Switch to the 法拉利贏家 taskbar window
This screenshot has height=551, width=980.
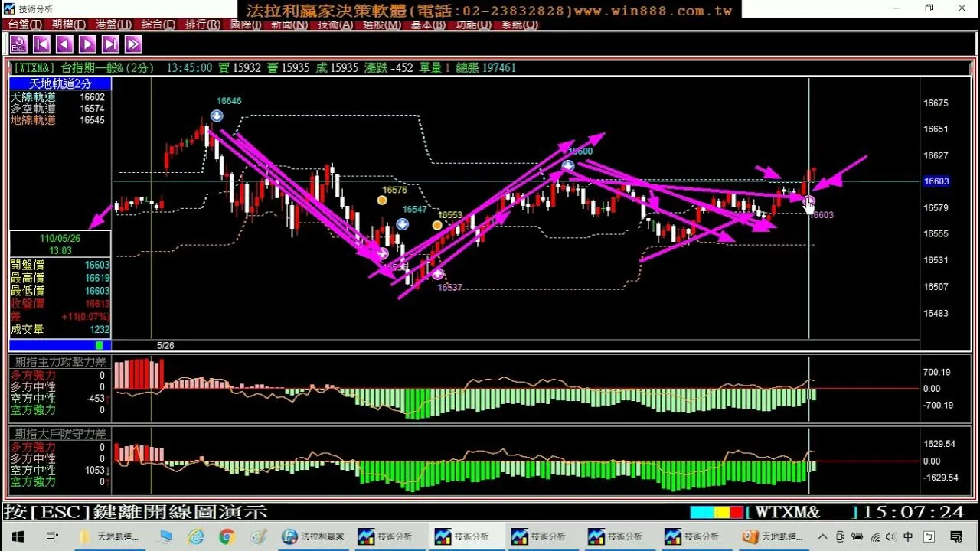click(x=314, y=536)
